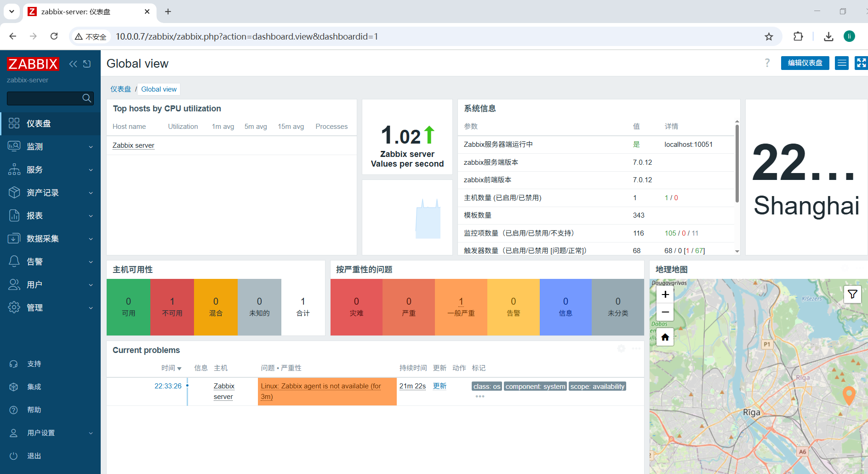Open Zabbix server link in CPU widget
The image size is (868, 474).
pos(133,145)
